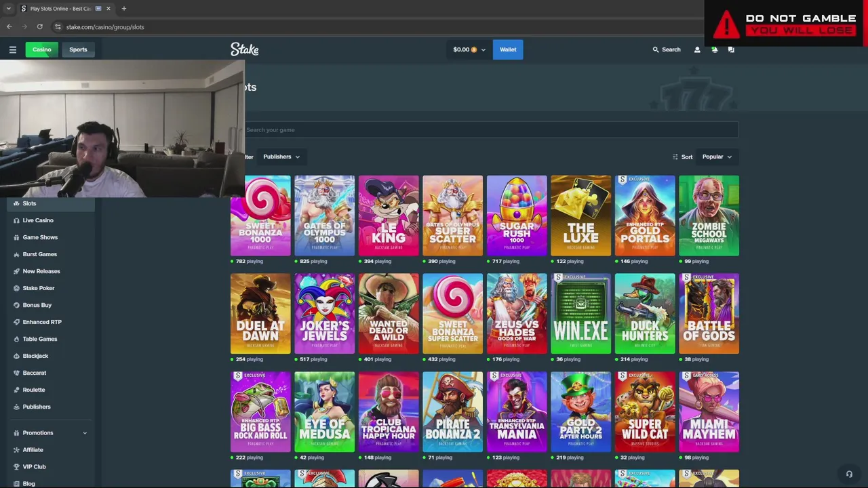Open a new browser tab
This screenshot has width=868, height=488.
124,9
